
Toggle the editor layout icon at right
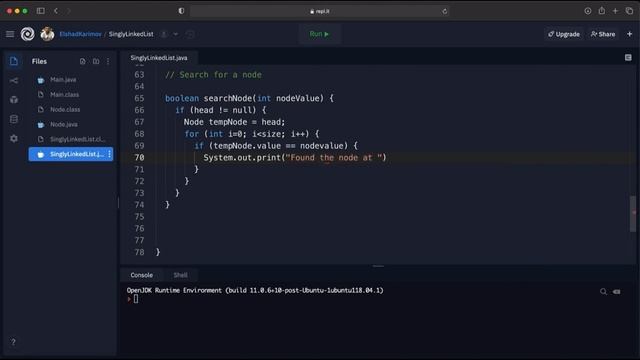click(628, 58)
